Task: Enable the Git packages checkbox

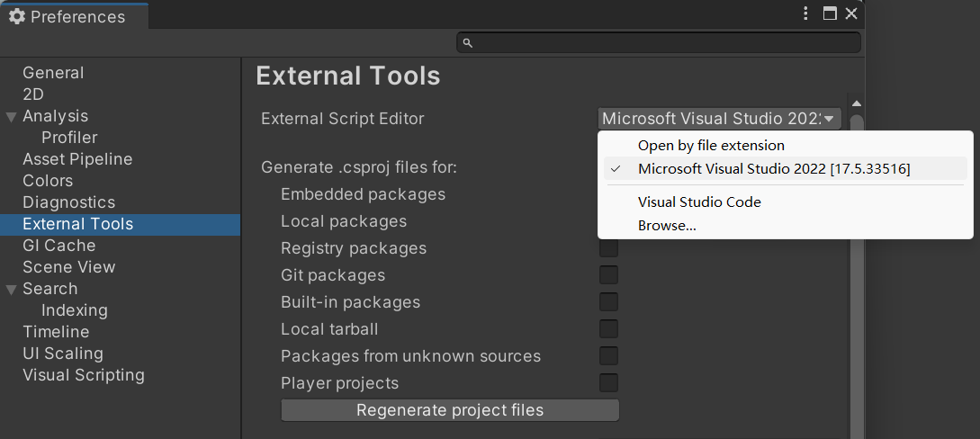Action: point(609,275)
